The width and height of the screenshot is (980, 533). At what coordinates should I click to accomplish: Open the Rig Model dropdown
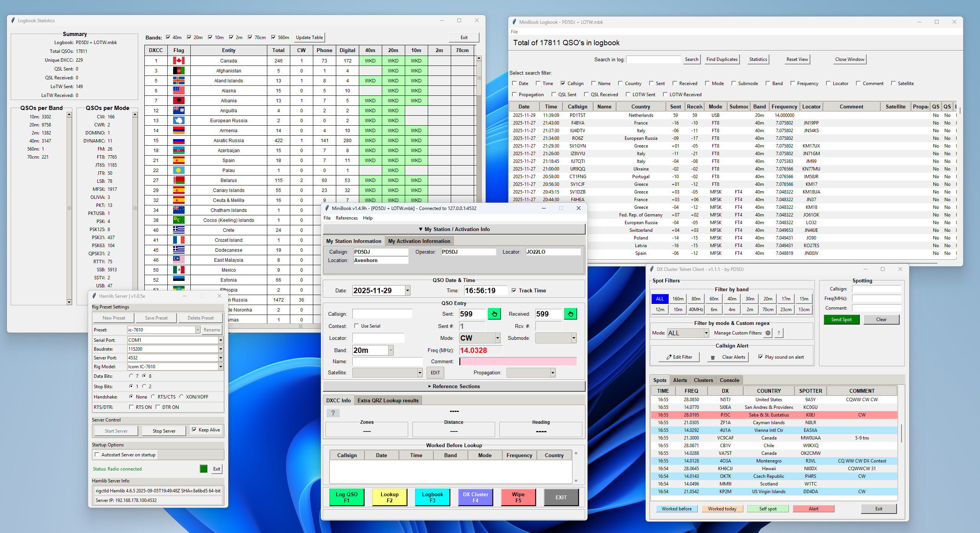click(221, 367)
